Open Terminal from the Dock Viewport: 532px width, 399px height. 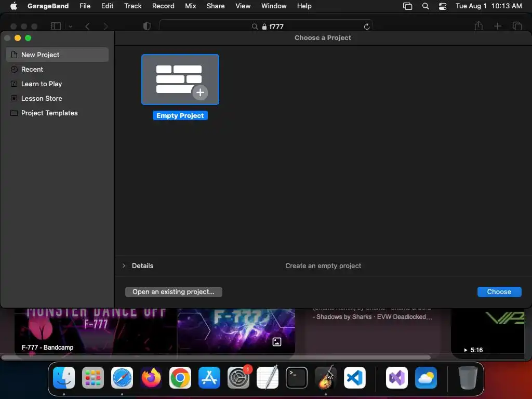297,378
